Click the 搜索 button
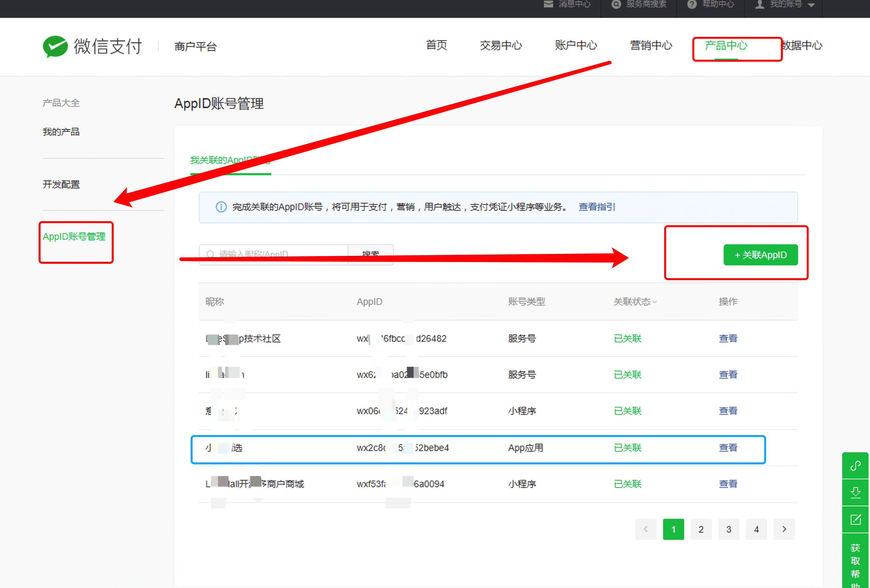870x588 pixels. (x=370, y=254)
